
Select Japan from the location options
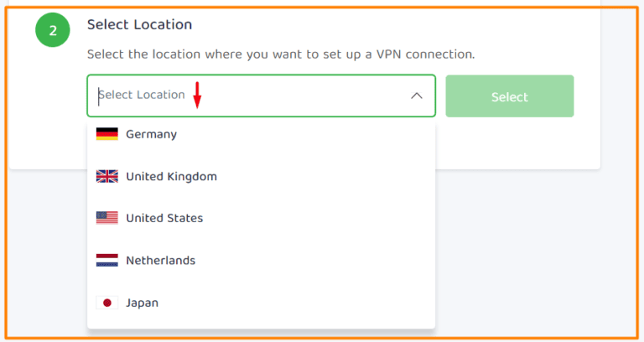142,303
